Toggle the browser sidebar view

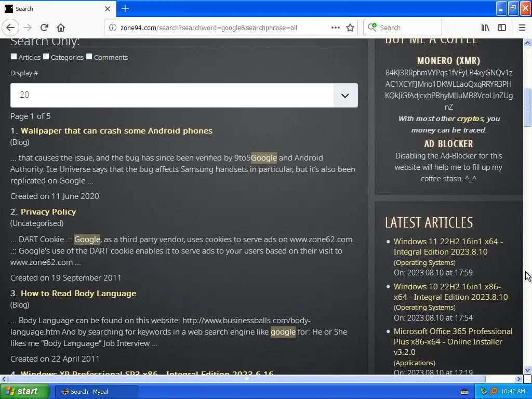502,28
